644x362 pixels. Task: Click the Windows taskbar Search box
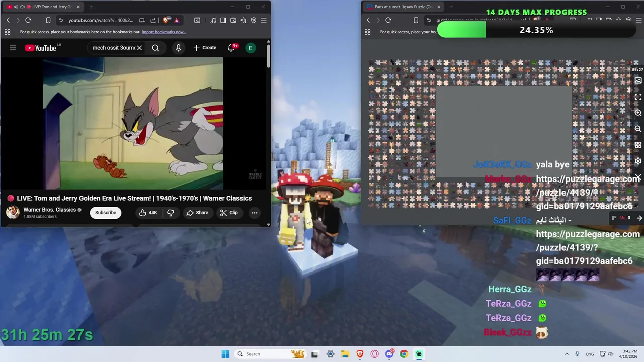(x=271, y=354)
